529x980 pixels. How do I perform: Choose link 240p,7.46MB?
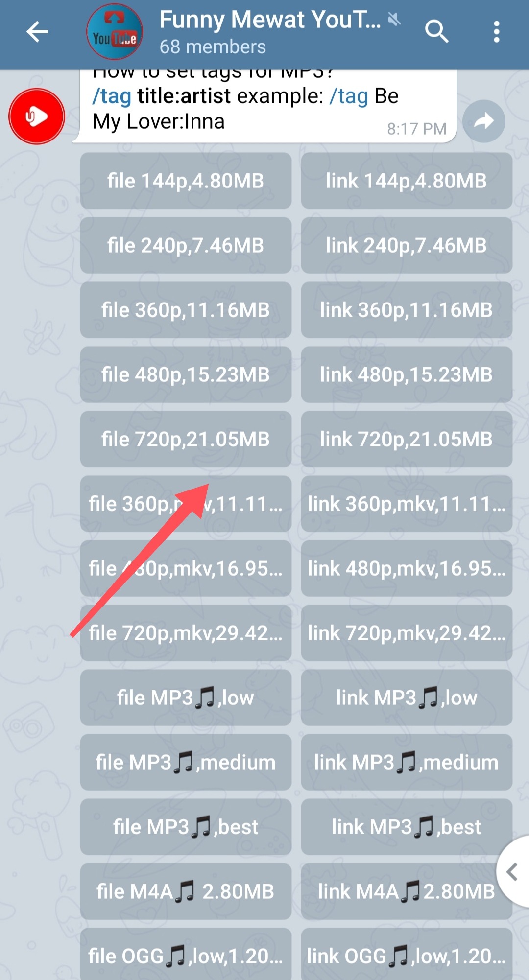[407, 245]
